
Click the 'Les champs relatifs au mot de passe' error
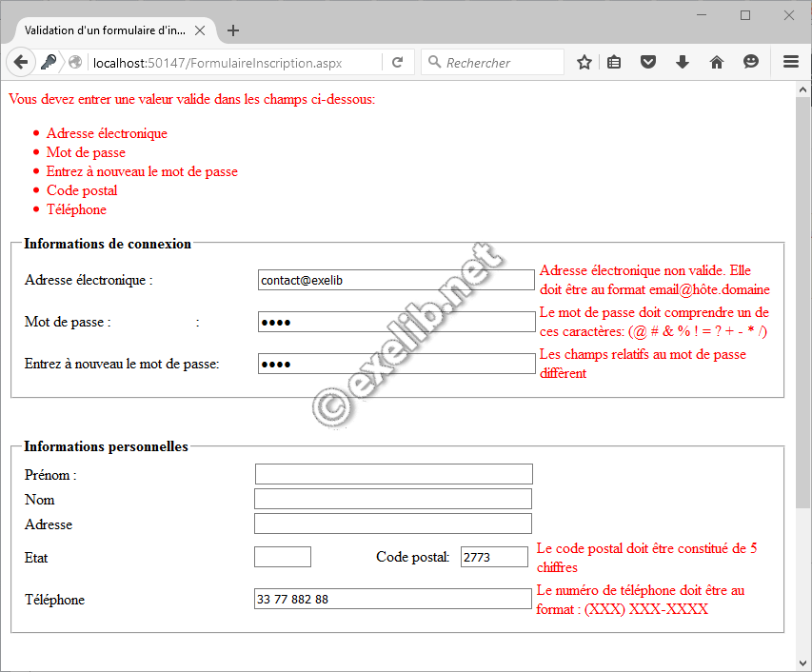click(x=643, y=364)
